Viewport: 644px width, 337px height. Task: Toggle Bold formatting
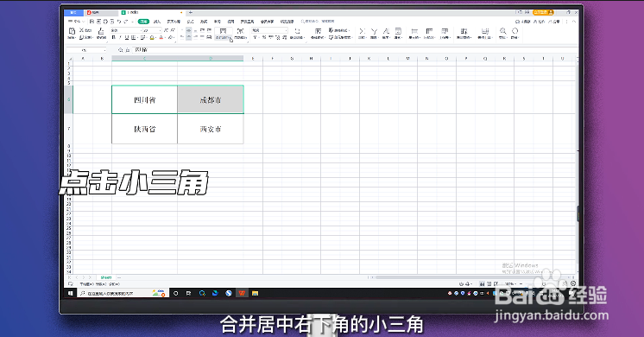114,37
